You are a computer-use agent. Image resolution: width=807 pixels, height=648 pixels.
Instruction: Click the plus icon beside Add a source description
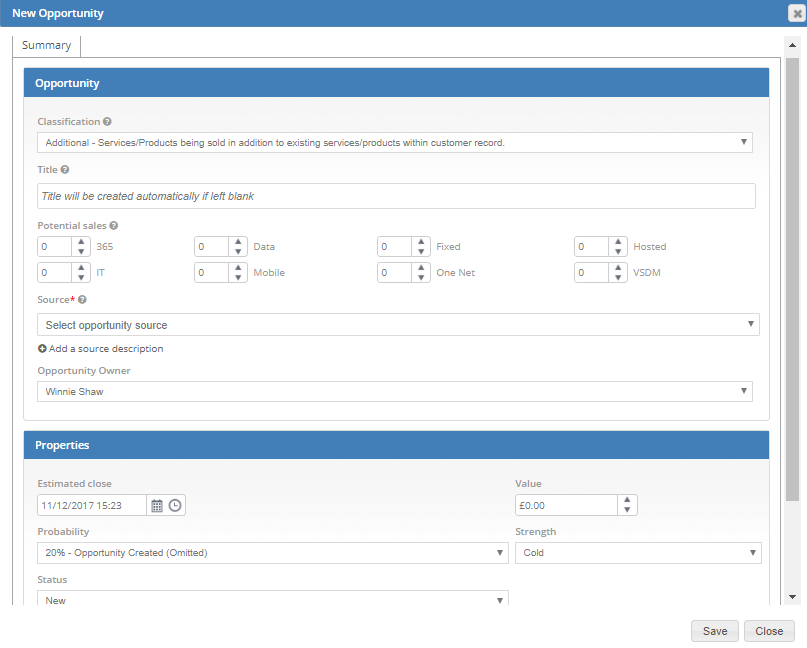tap(42, 348)
